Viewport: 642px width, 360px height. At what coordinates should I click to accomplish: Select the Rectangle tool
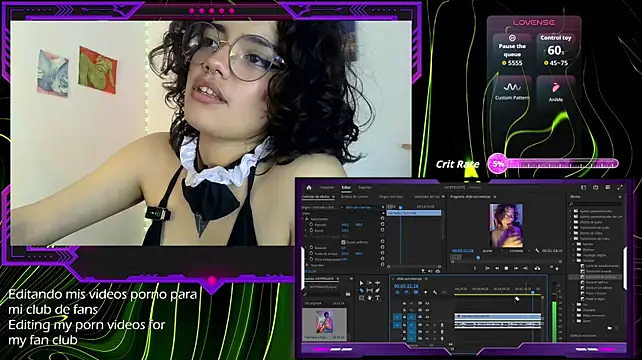(362, 298)
